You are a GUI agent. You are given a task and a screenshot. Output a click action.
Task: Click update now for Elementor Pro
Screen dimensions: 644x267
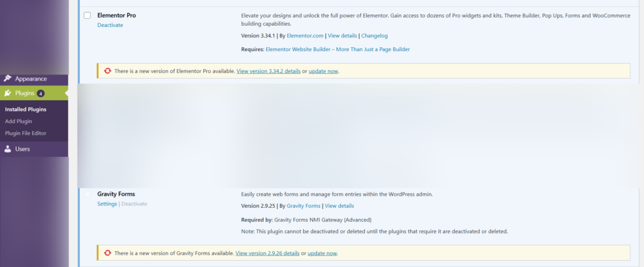pos(323,71)
